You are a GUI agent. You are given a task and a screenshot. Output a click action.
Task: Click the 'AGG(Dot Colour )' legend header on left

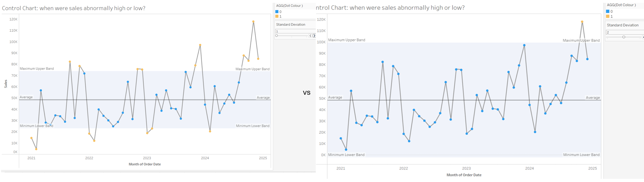pos(289,6)
